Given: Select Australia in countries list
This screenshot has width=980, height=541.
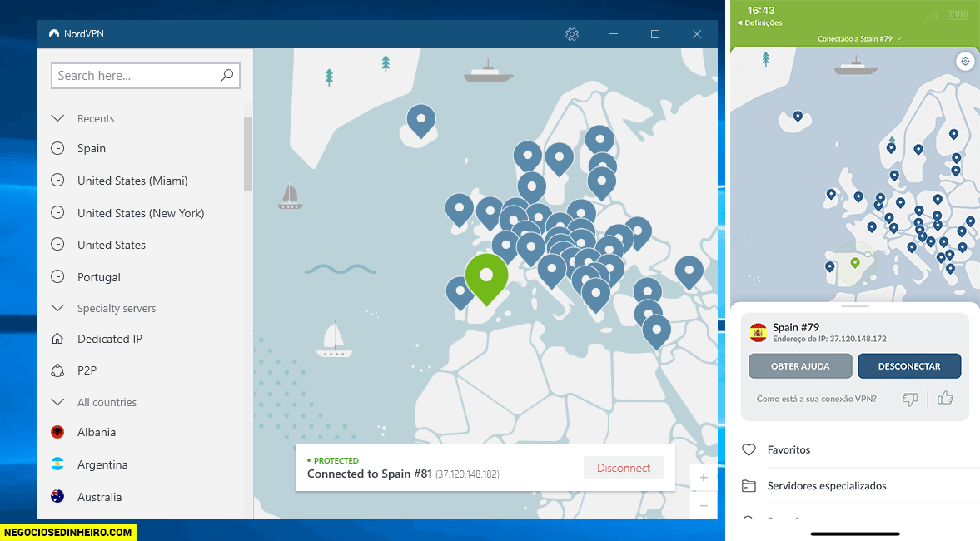Looking at the screenshot, I should tap(99, 497).
